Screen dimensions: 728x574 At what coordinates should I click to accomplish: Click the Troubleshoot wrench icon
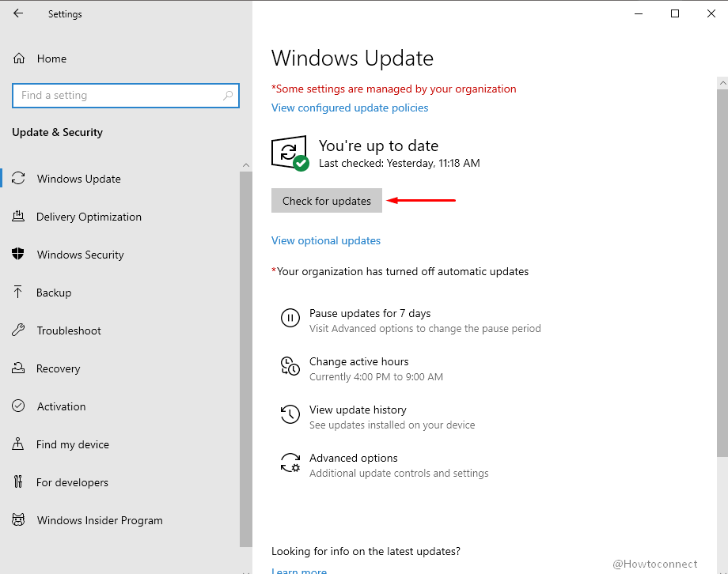(19, 330)
